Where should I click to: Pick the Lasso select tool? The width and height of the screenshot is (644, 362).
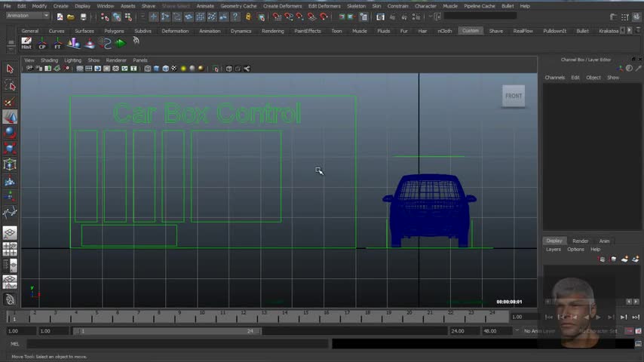[x=10, y=86]
